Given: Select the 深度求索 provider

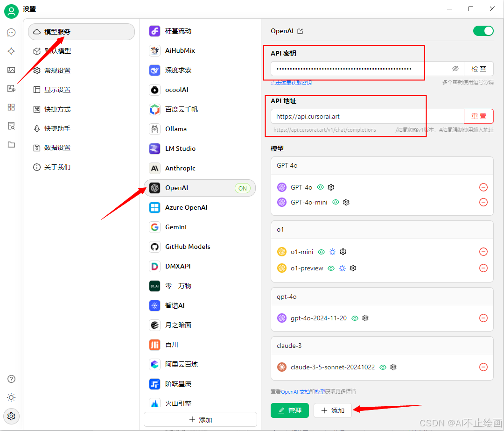Looking at the screenshot, I should (200, 70).
